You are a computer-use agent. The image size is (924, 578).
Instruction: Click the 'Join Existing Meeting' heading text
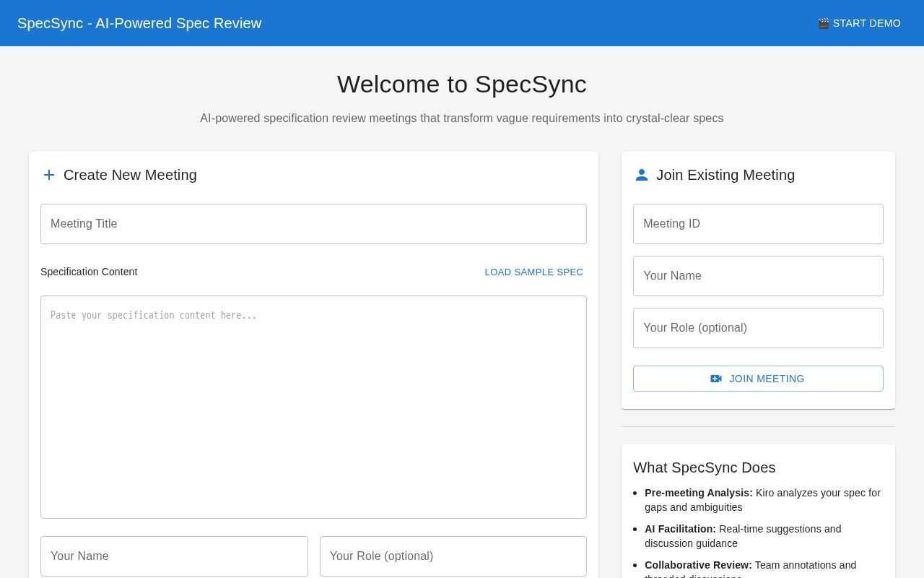pos(725,175)
